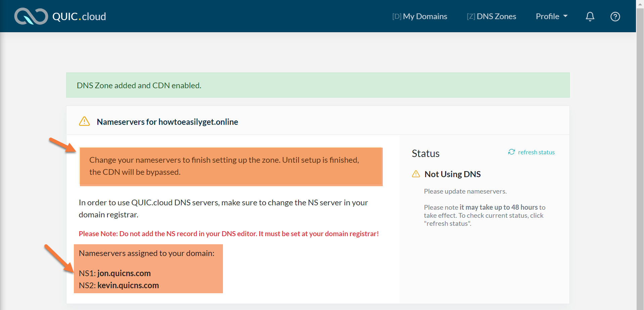Open the help question mark icon
644x310 pixels.
(615, 16)
